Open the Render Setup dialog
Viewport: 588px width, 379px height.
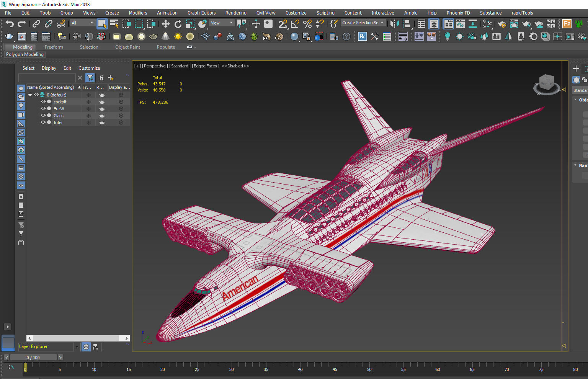coord(501,24)
